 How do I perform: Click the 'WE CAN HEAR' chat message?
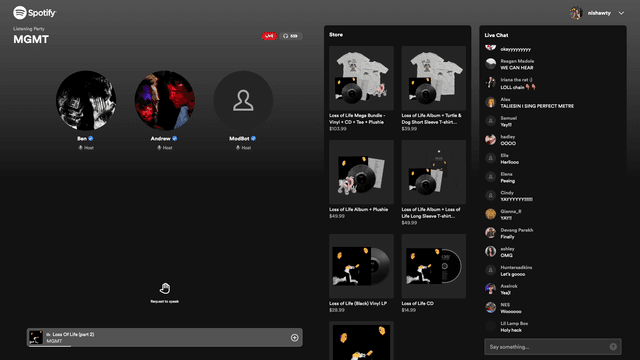(517, 68)
